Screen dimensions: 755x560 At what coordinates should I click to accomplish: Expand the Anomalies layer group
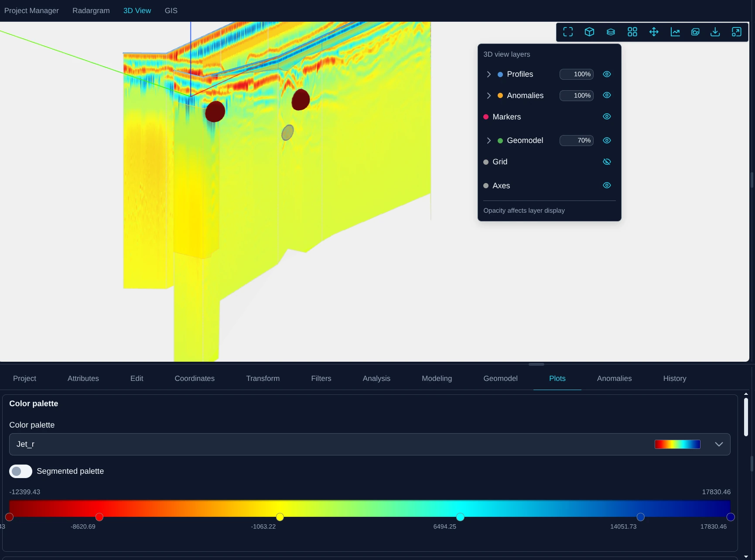[489, 95]
